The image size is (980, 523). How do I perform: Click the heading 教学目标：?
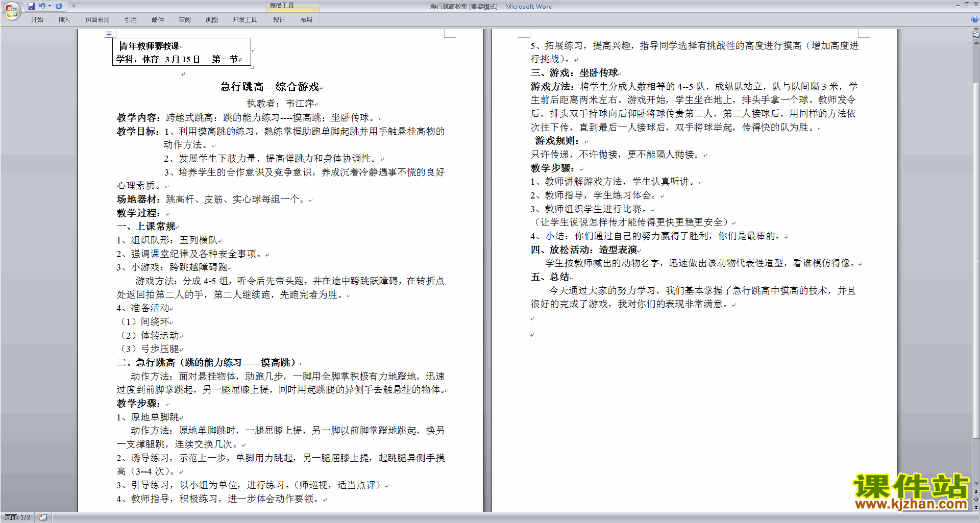click(x=138, y=132)
